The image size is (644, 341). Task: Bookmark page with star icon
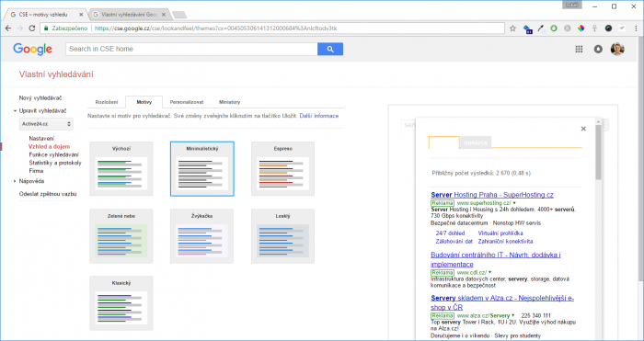point(512,28)
